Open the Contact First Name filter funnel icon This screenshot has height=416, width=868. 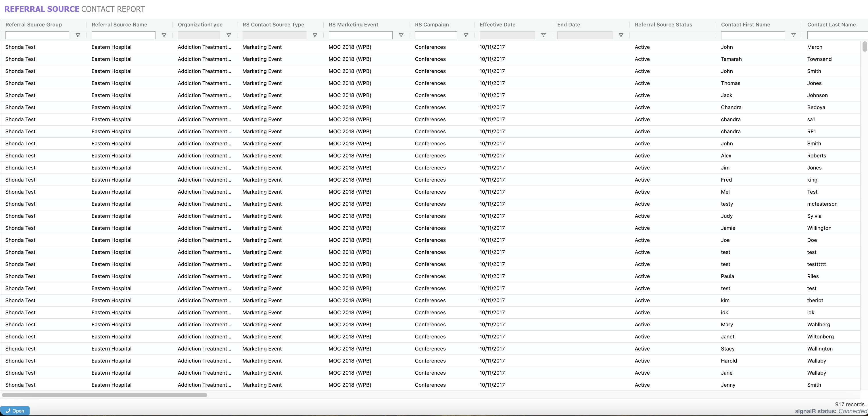tap(794, 35)
